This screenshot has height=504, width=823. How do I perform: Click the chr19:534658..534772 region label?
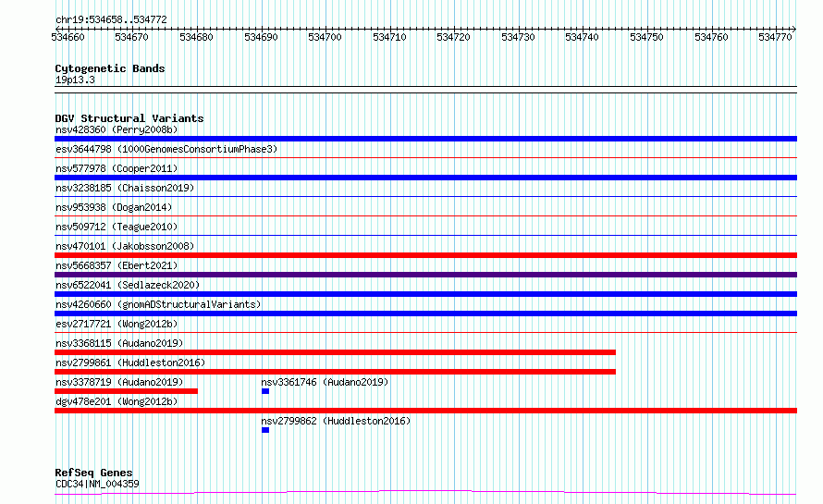point(111,19)
